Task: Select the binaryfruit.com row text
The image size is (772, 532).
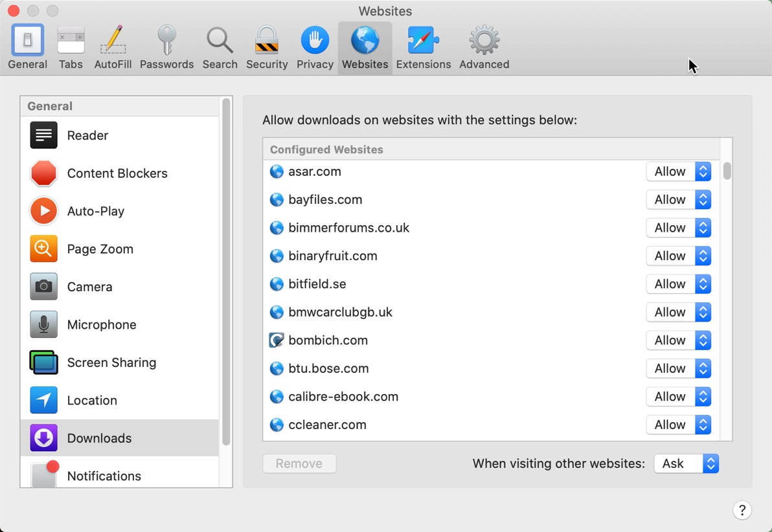Action: coord(333,256)
